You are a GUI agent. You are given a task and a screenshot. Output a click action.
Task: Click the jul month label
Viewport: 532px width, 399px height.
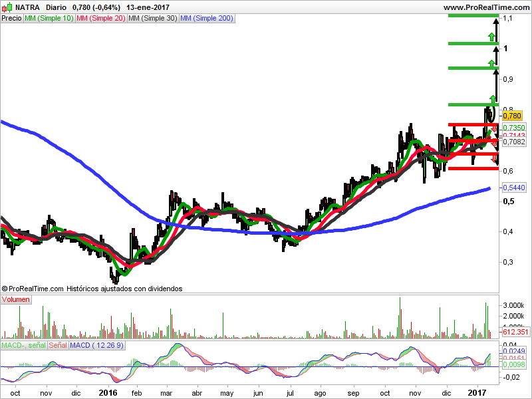point(290,394)
